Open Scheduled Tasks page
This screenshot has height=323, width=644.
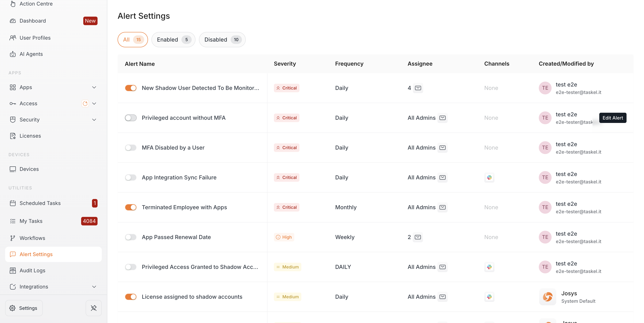click(x=40, y=203)
